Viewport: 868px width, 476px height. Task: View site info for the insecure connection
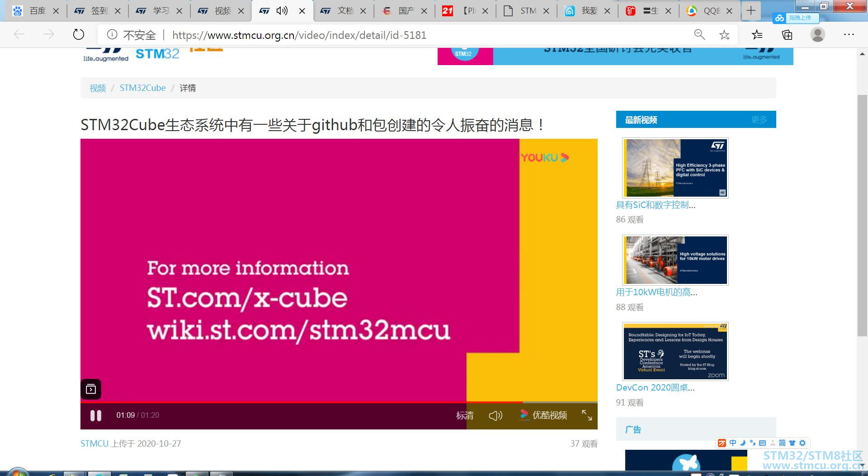112,35
